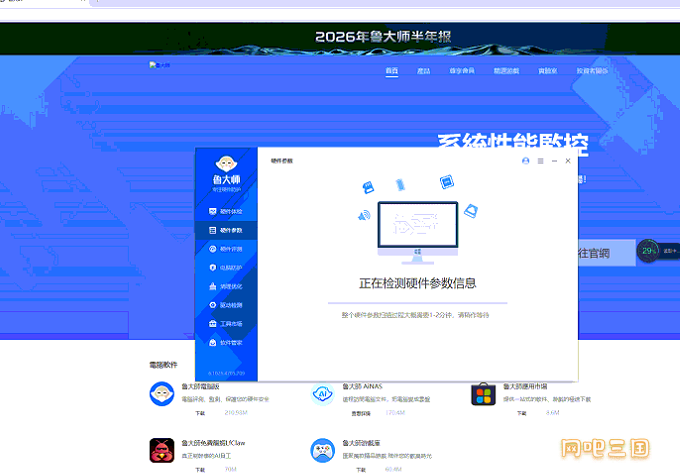The height and width of the screenshot is (473, 680).
Task: Select 硬件评测 in the sidebar
Action: 226,249
